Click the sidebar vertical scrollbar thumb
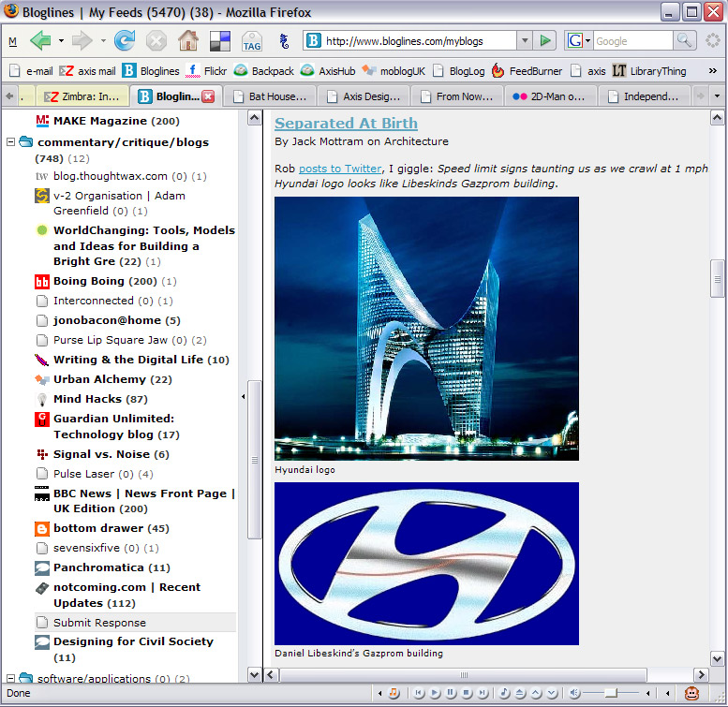Screen dimensions: 728x707 pyautogui.click(x=255, y=460)
